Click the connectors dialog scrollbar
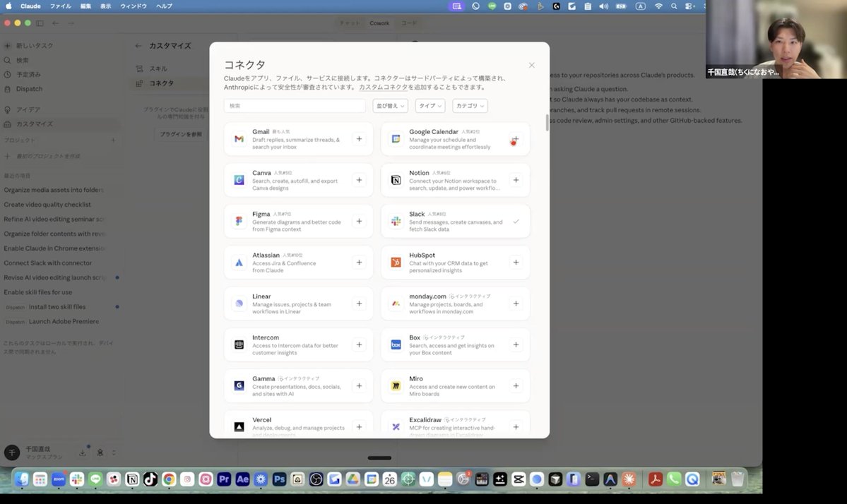This screenshot has width=847, height=504. click(547, 123)
